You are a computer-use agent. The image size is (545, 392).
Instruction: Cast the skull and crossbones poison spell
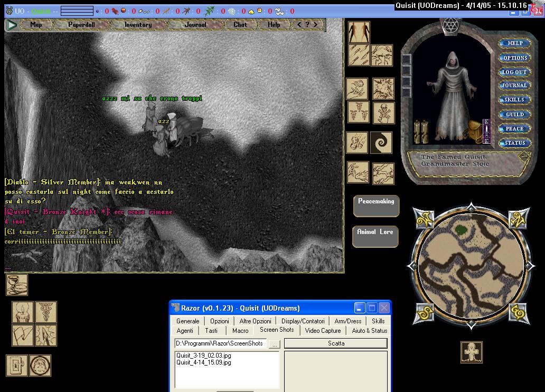(384, 113)
